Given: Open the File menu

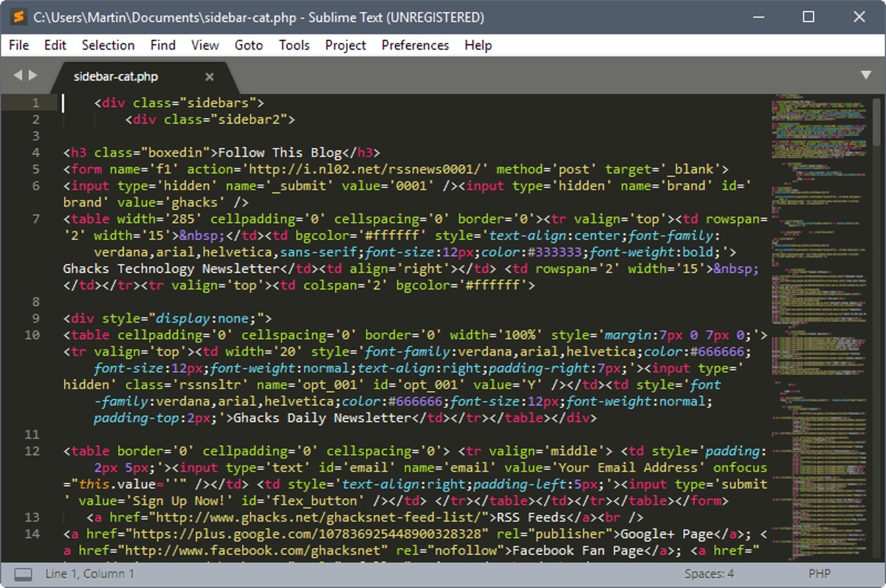Looking at the screenshot, I should click(x=19, y=45).
